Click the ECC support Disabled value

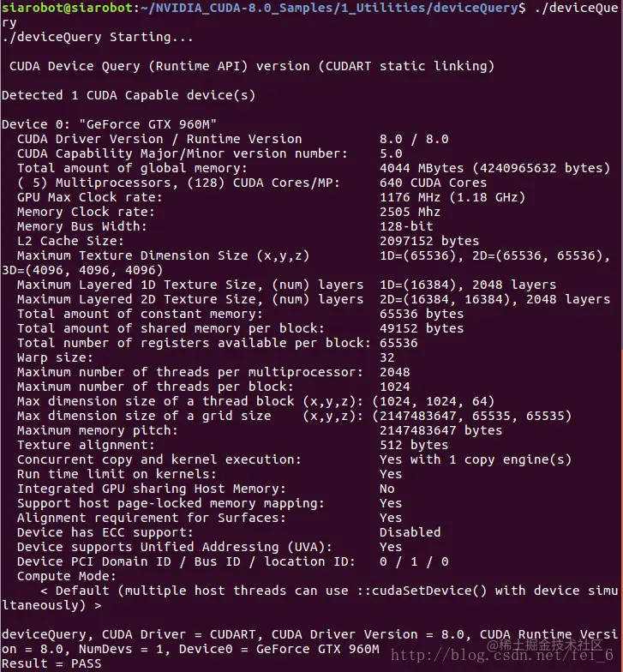coord(410,532)
